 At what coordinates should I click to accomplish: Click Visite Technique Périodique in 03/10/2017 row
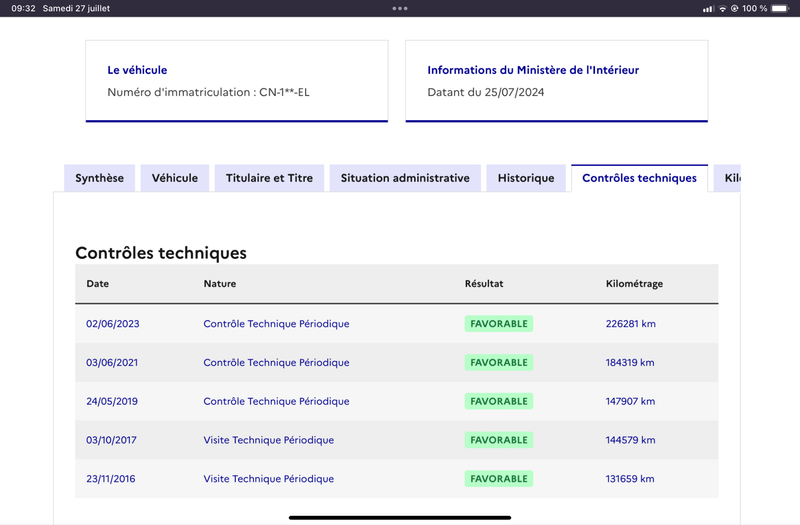pyautogui.click(x=269, y=440)
